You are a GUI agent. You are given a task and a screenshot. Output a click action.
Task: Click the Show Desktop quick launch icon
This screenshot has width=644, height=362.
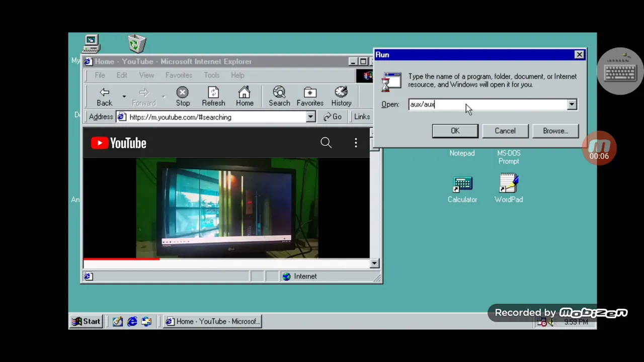point(118,321)
